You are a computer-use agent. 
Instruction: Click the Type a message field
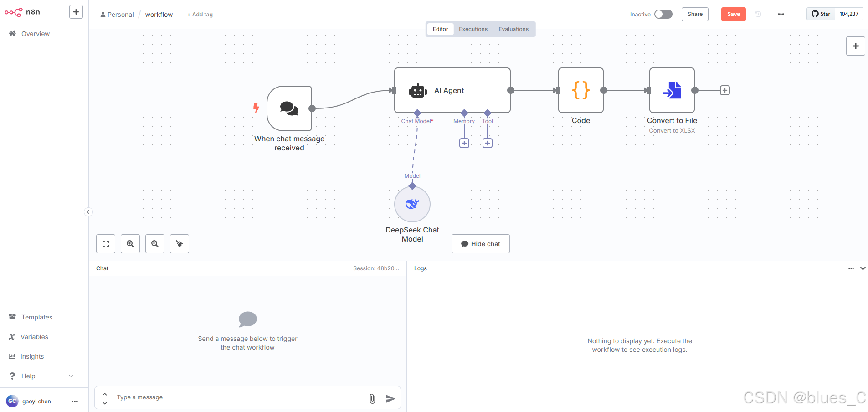coord(239,397)
